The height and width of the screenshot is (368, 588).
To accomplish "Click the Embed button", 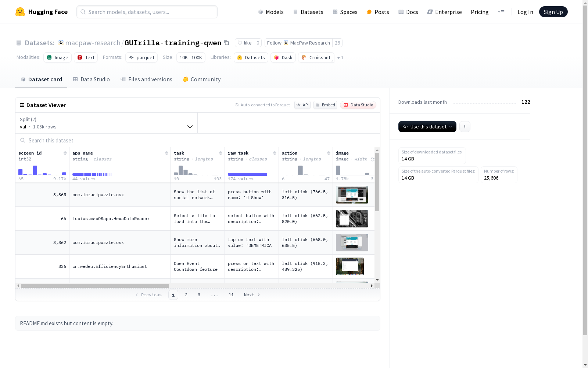I will click(x=325, y=105).
